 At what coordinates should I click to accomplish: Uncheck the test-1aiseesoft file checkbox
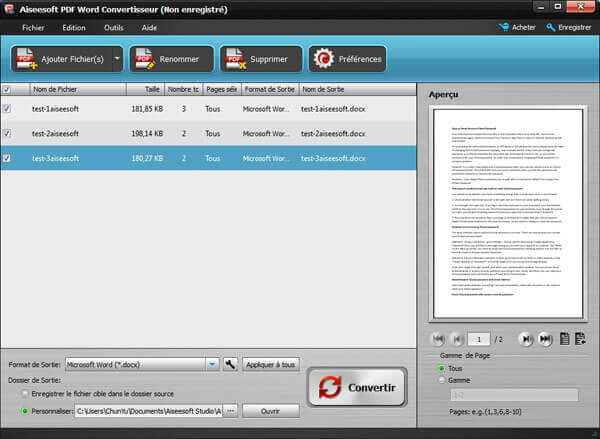tap(7, 109)
